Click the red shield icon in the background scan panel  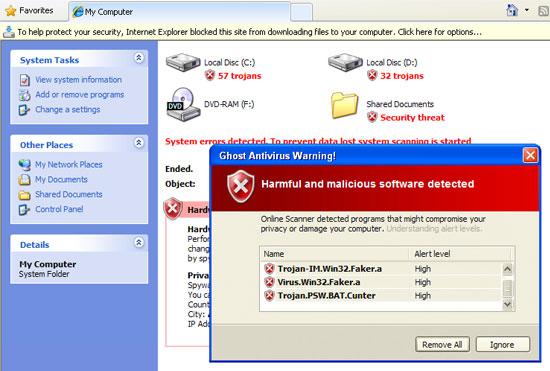pyautogui.click(x=173, y=209)
